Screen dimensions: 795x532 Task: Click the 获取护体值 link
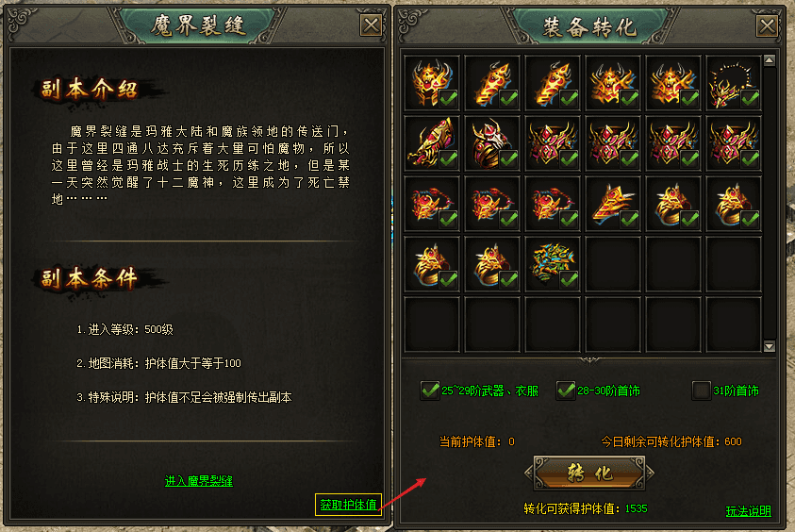click(348, 505)
